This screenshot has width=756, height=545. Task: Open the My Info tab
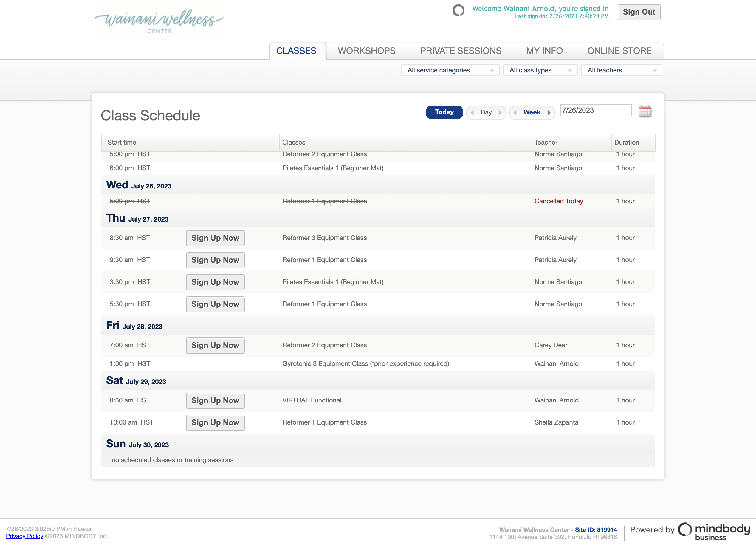(x=544, y=51)
